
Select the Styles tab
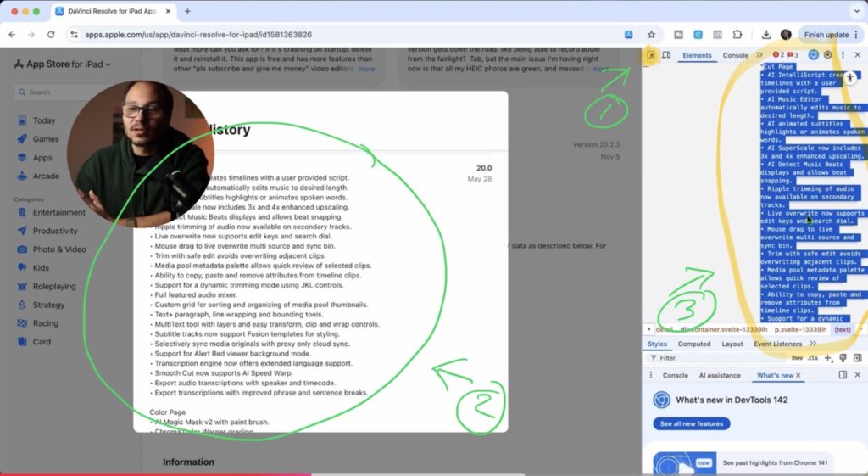(x=657, y=344)
